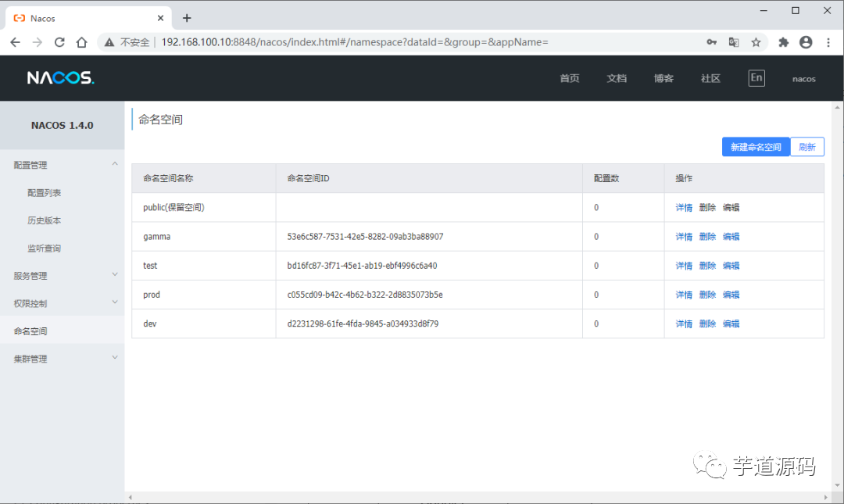This screenshot has width=844, height=504.
Task: Click 删除 for dev namespace
Action: 707,323
